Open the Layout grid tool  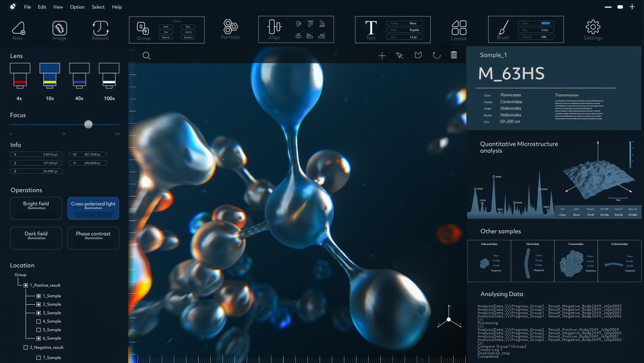(459, 28)
